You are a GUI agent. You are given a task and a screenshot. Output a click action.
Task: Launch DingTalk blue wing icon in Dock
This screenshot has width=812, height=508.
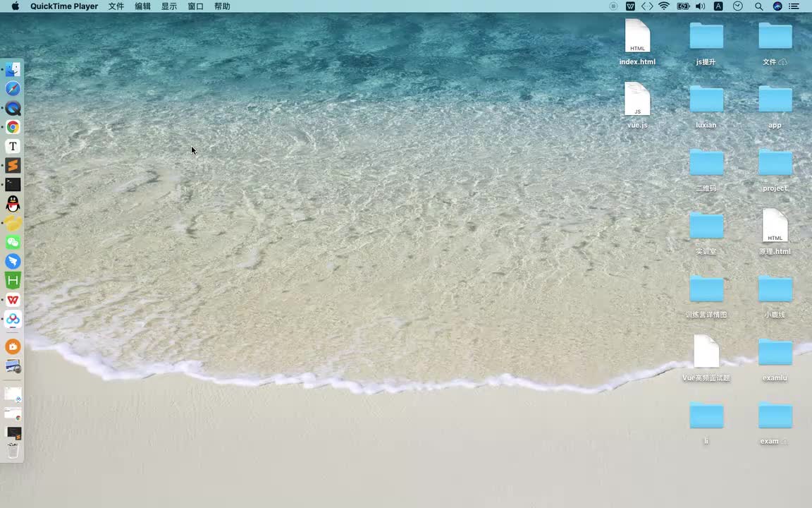pyautogui.click(x=13, y=261)
